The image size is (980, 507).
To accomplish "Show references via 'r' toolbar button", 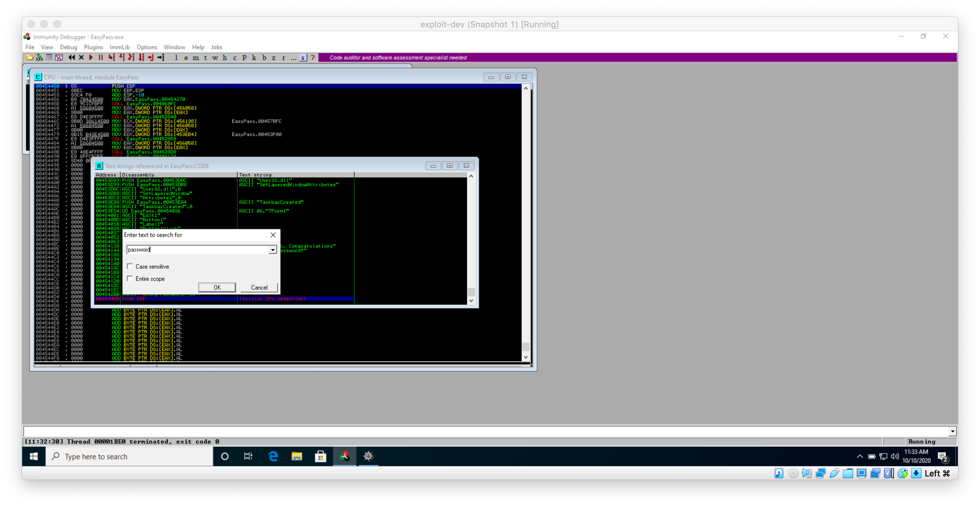I will pos(283,58).
